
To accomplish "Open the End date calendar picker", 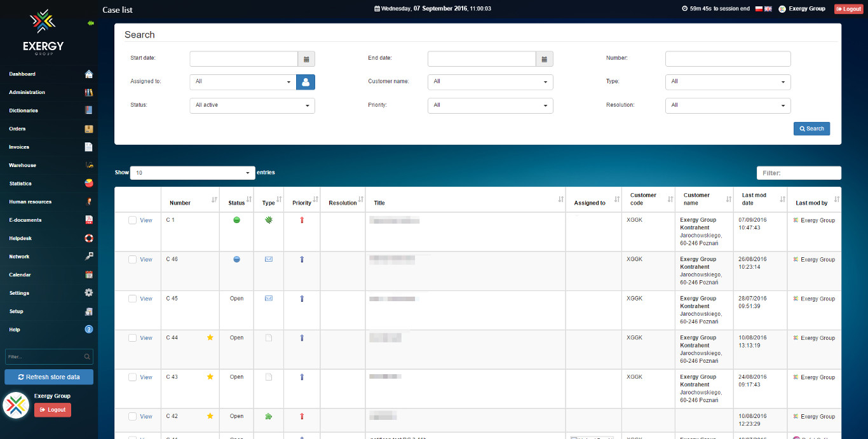I will click(x=545, y=59).
